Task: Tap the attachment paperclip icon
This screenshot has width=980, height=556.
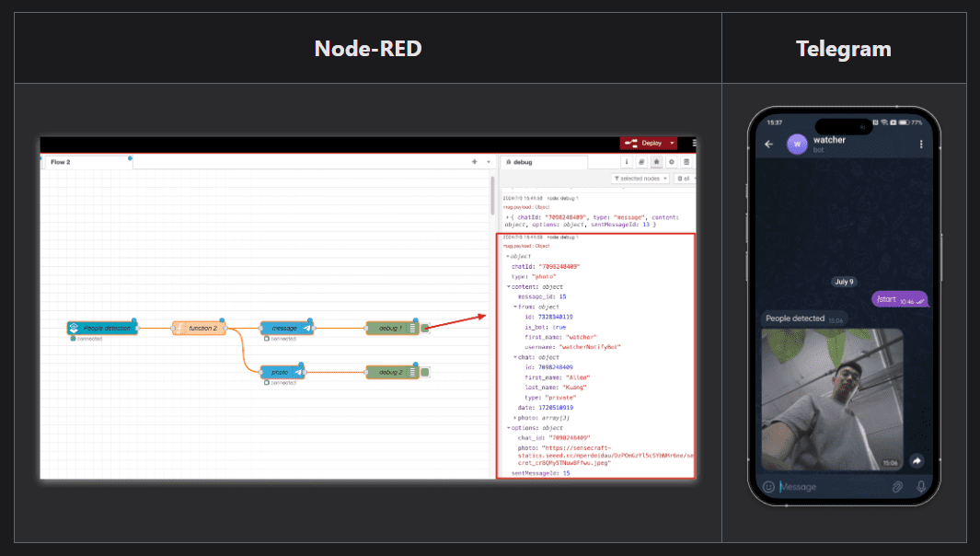Action: 897,486
